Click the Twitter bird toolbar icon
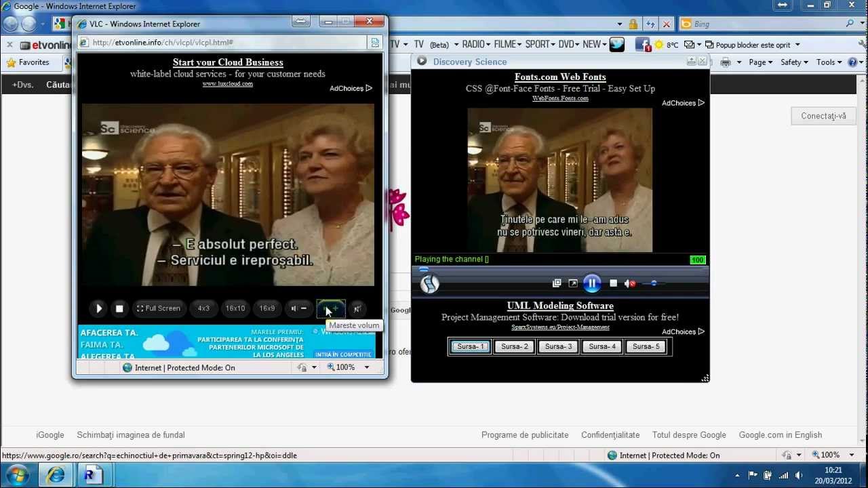The height and width of the screenshot is (488, 868). 617,44
